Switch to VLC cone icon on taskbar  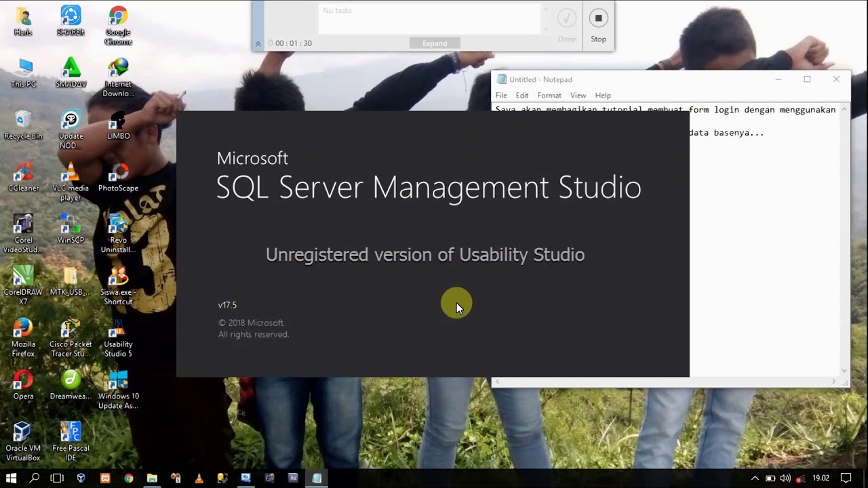pyautogui.click(x=199, y=478)
